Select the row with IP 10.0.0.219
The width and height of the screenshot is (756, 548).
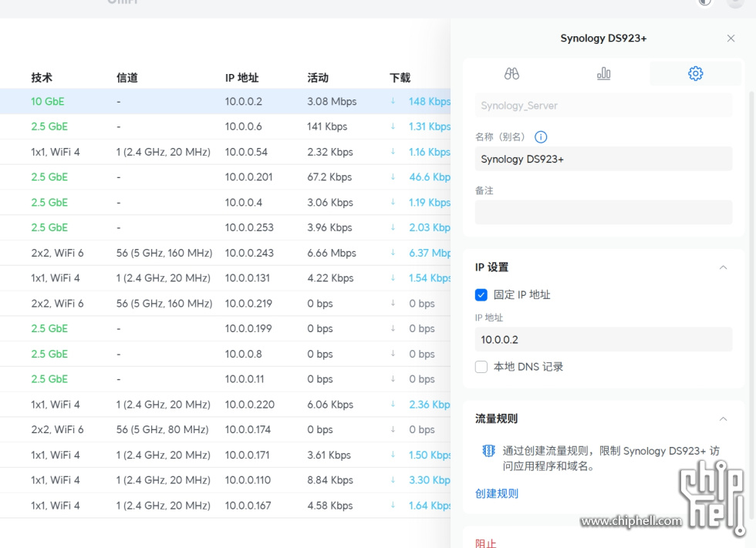225,304
